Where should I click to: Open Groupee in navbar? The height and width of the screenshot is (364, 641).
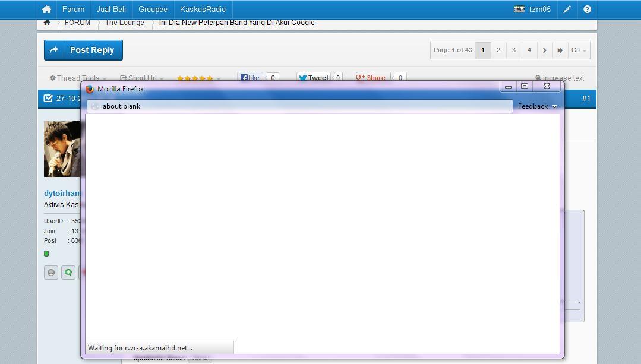(x=153, y=9)
